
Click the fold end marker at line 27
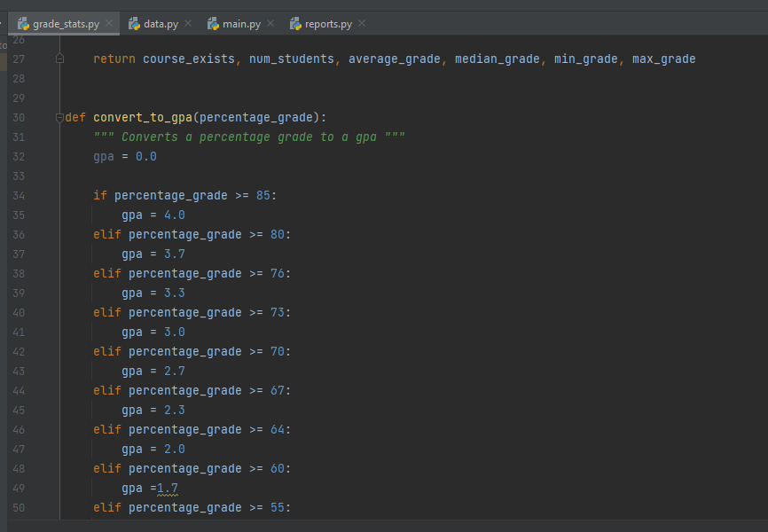pos(59,59)
